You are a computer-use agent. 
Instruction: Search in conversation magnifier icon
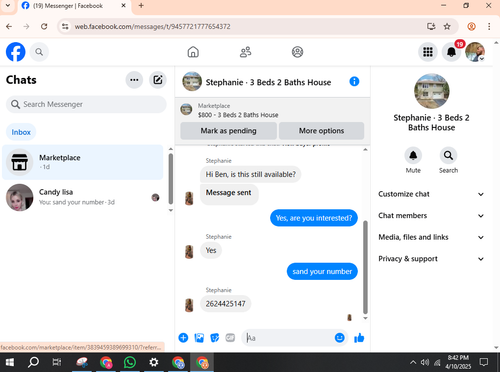448,155
